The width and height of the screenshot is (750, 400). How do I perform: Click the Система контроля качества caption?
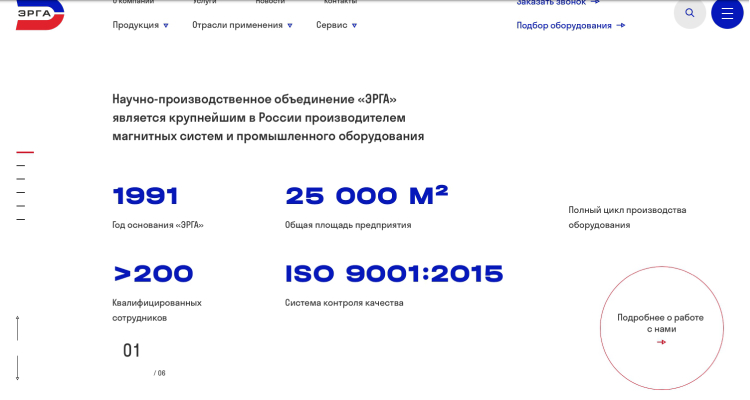pyautogui.click(x=344, y=303)
